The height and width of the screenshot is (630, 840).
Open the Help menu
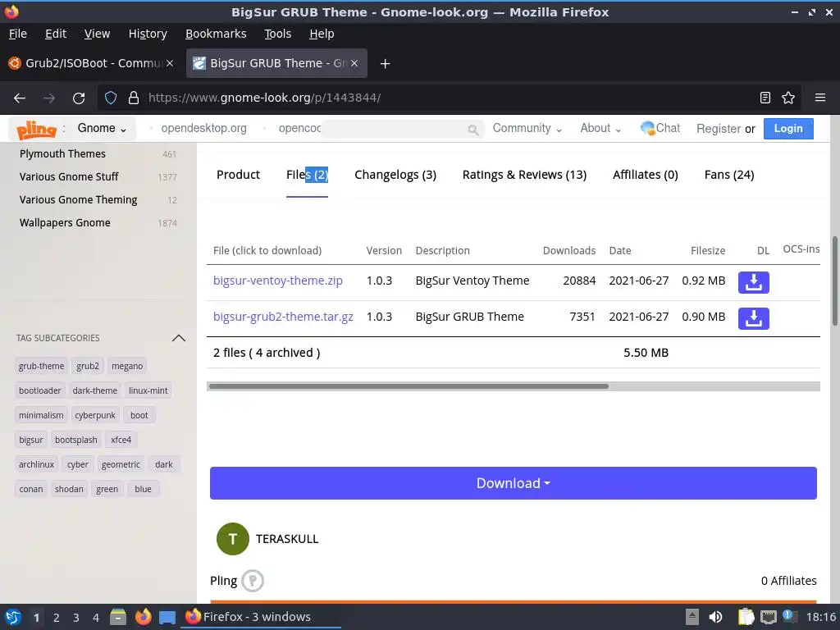coord(322,34)
